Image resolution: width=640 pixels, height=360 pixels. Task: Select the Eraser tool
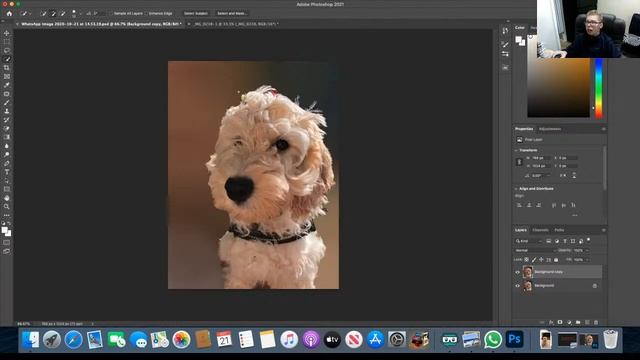7,129
